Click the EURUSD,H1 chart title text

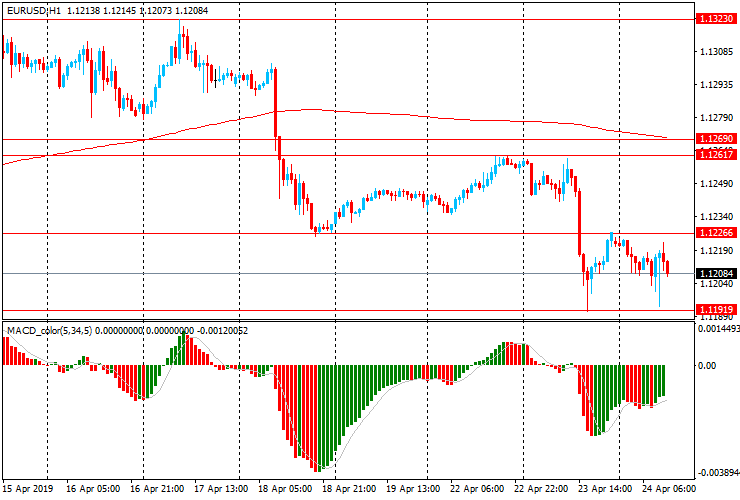pyautogui.click(x=34, y=10)
